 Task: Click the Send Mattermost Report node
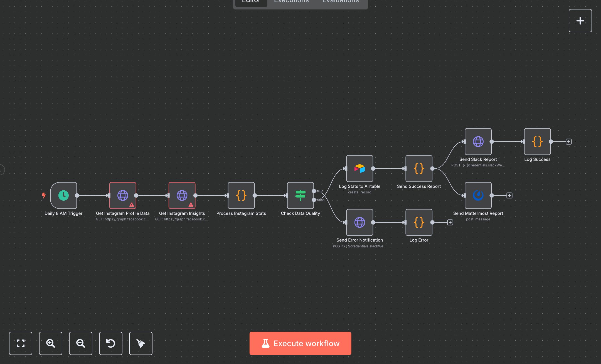click(x=478, y=195)
